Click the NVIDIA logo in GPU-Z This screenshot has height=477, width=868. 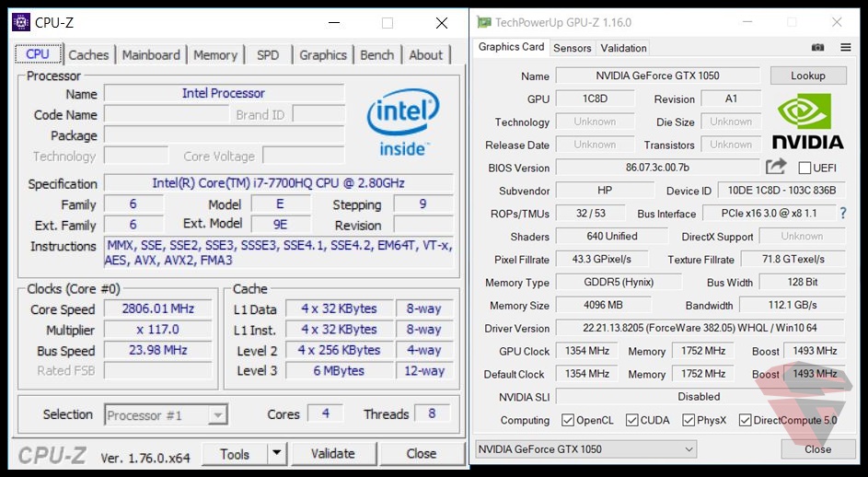pyautogui.click(x=807, y=122)
